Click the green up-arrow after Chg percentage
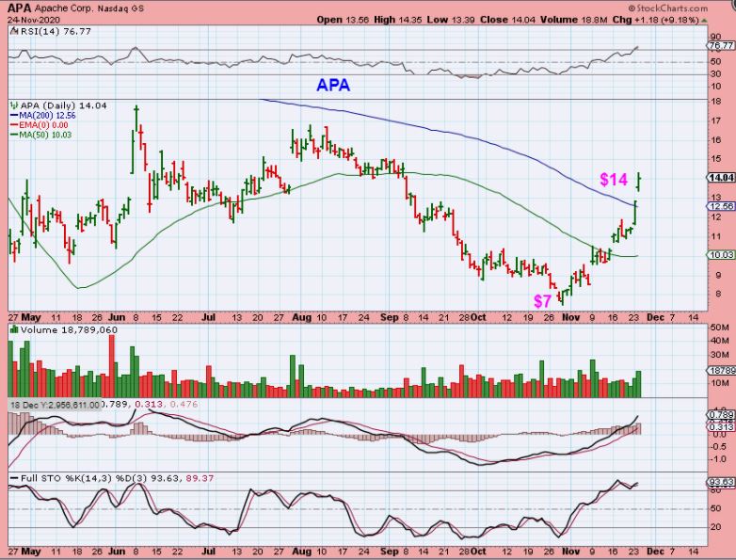Image resolution: width=736 pixels, height=560 pixels. 704,20
